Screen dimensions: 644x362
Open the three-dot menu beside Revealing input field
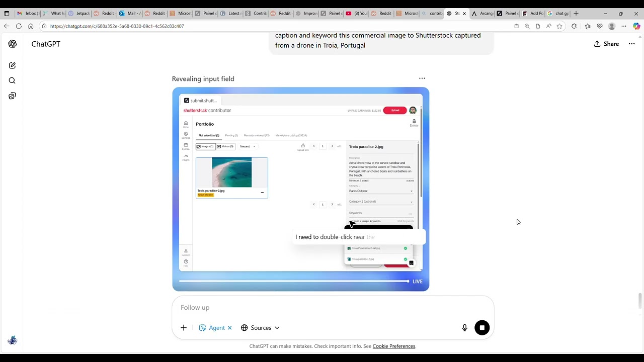coord(422,78)
